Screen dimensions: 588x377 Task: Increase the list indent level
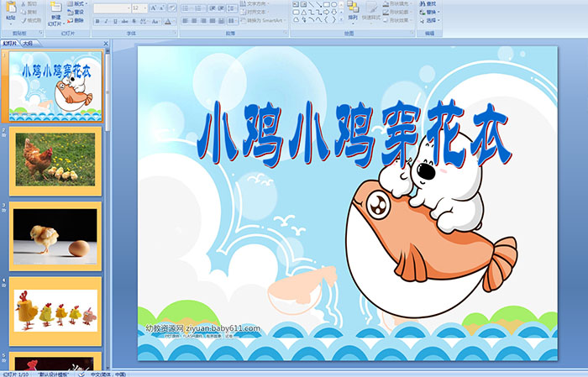click(x=221, y=8)
